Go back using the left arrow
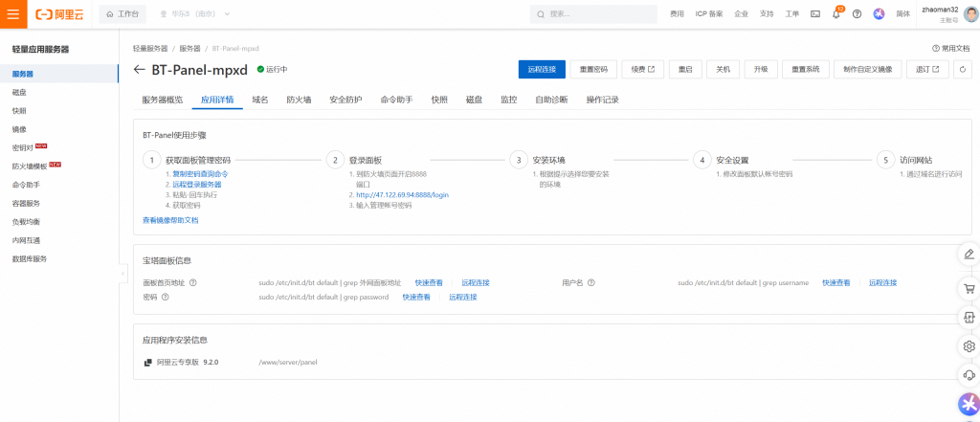The image size is (980, 422). [x=140, y=70]
